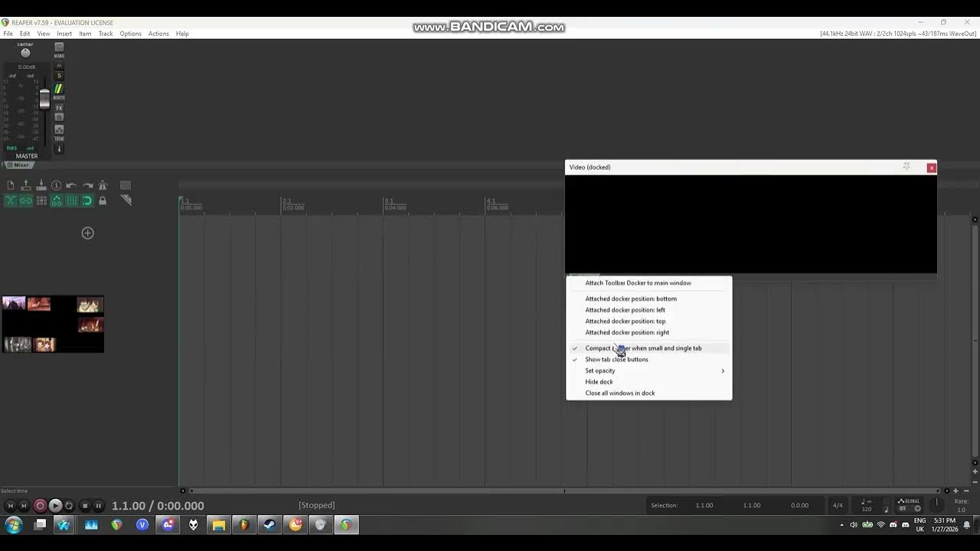Uncheck Show tab close buttons option
This screenshot has width=980, height=551.
click(616, 360)
